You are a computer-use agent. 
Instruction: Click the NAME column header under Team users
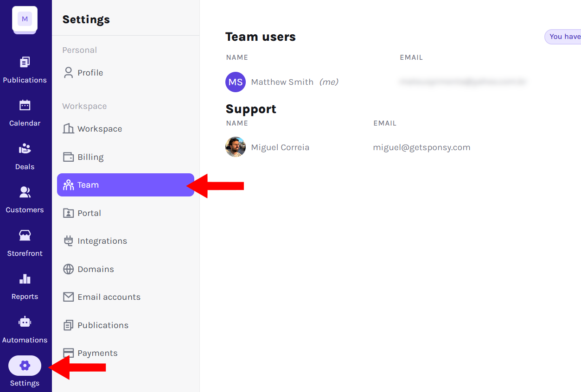tap(237, 57)
